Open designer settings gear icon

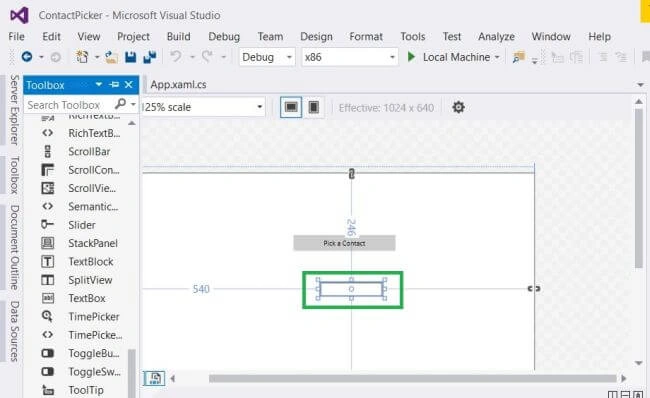(458, 107)
